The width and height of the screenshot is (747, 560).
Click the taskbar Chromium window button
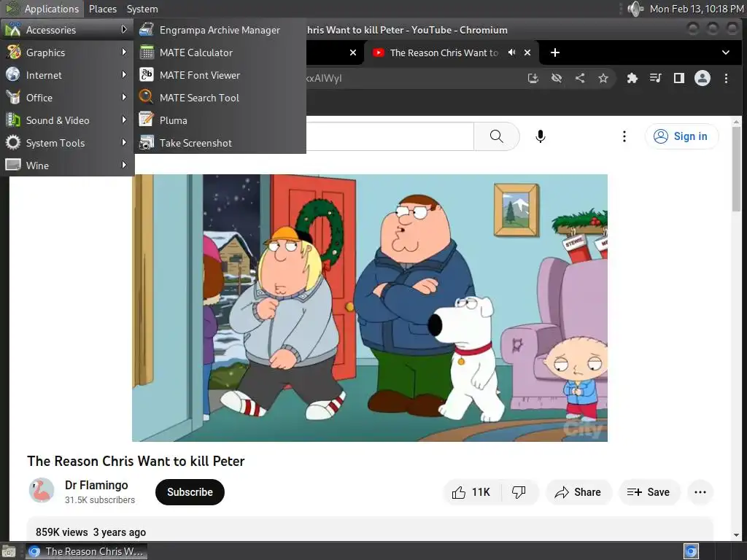(x=86, y=551)
